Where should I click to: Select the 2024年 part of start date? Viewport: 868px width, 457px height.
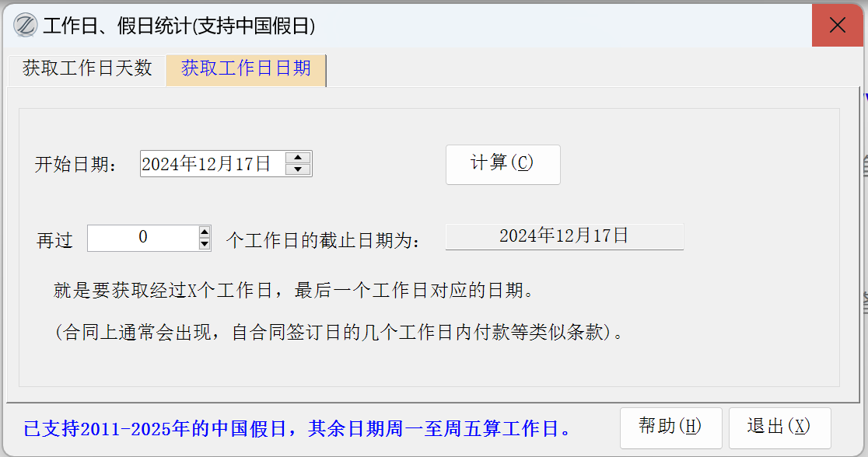tap(170, 164)
